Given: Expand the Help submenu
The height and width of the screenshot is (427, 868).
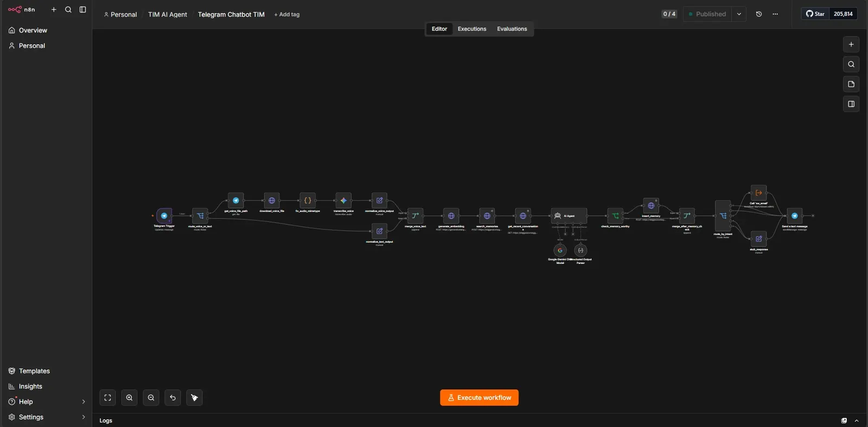Looking at the screenshot, I should coord(84,402).
